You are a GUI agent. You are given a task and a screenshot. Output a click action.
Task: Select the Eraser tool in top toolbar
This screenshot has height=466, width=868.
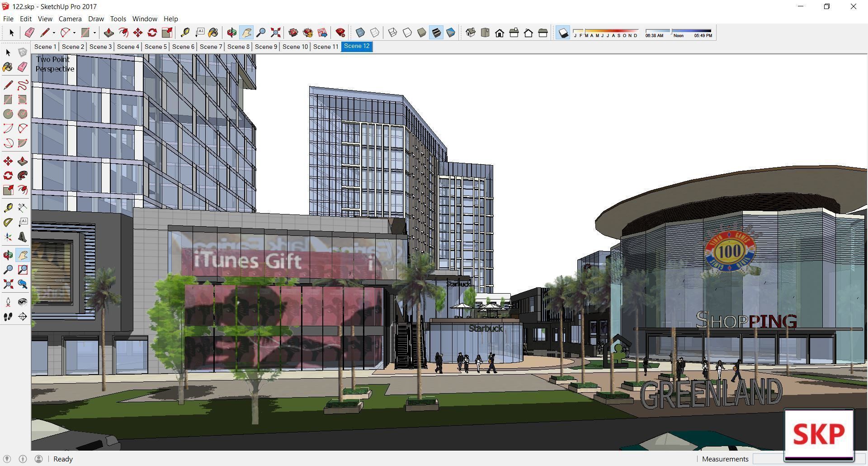click(x=30, y=33)
